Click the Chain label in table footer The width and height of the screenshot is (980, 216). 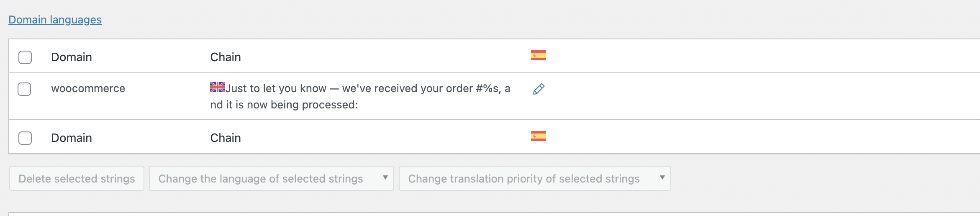pyautogui.click(x=226, y=138)
